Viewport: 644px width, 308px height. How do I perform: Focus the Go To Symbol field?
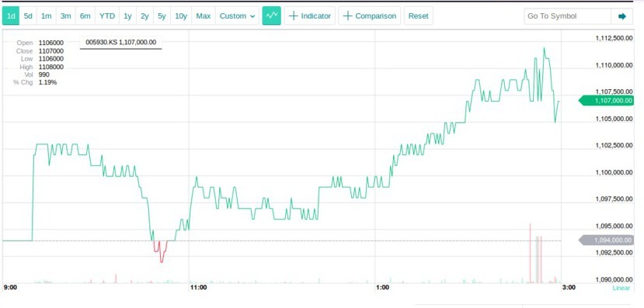(568, 16)
